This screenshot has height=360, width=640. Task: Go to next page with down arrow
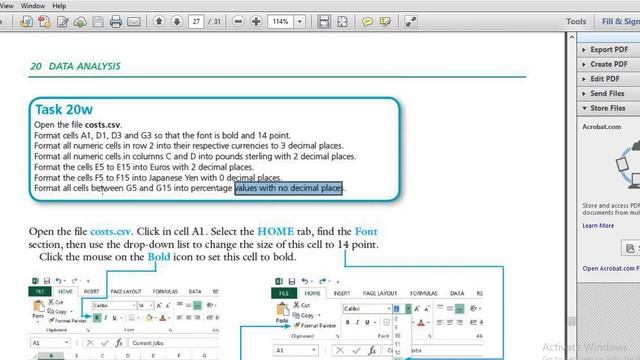click(177, 22)
